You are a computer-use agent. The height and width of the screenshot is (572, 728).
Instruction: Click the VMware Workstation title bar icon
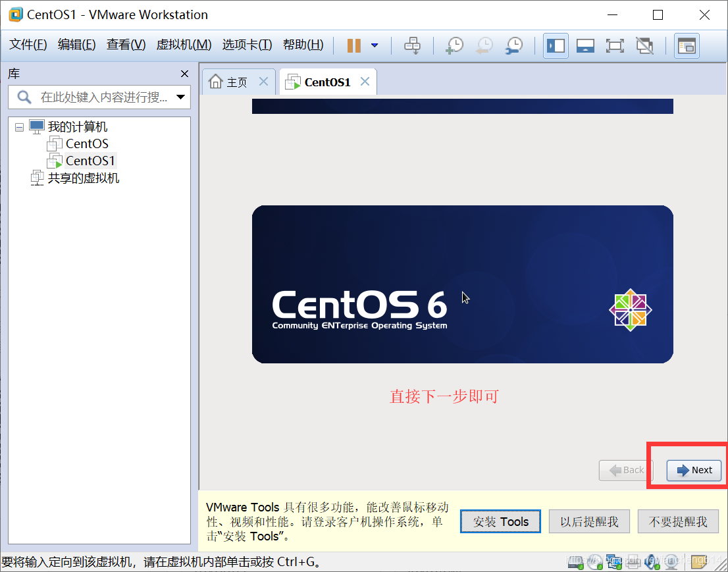click(15, 14)
